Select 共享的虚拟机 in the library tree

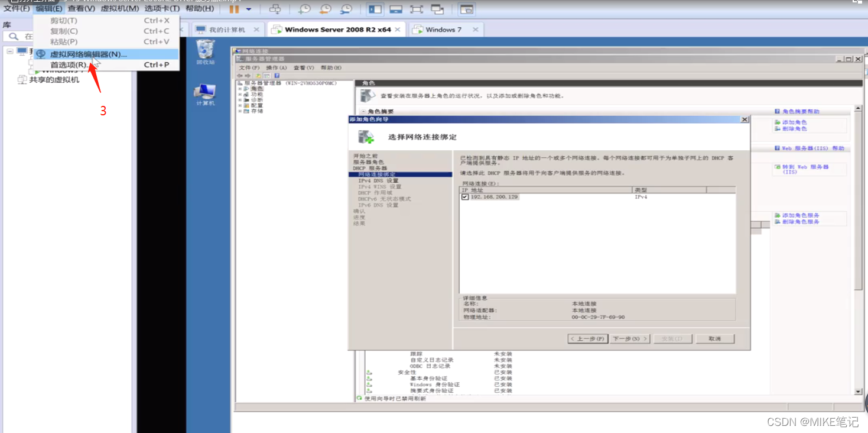click(54, 80)
